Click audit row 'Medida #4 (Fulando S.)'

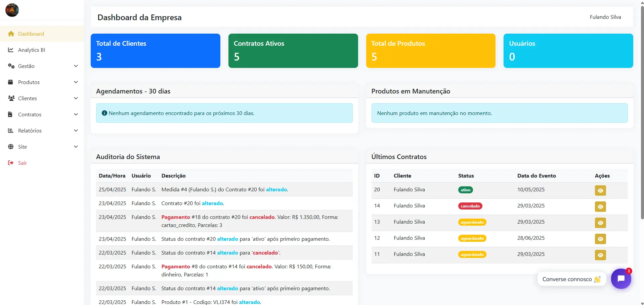tap(224, 189)
